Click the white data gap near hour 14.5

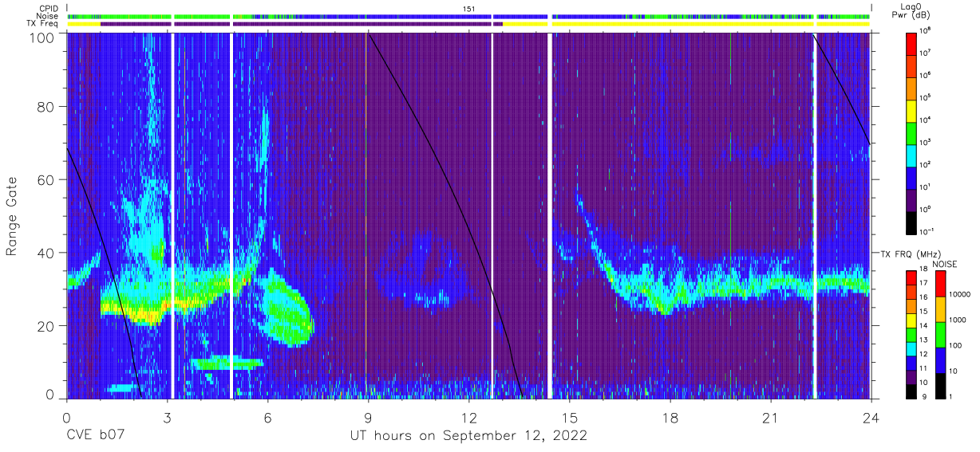tap(549, 214)
